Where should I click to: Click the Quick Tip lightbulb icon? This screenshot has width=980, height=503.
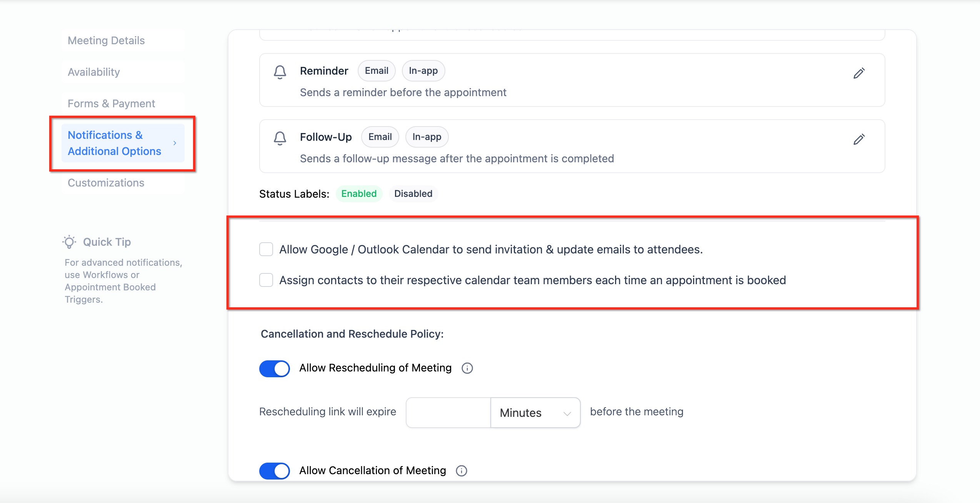[x=69, y=242]
